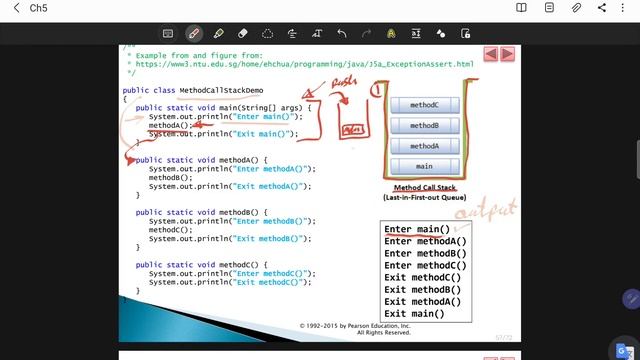
Task: Click output line Exit methodA()
Action: (422, 302)
